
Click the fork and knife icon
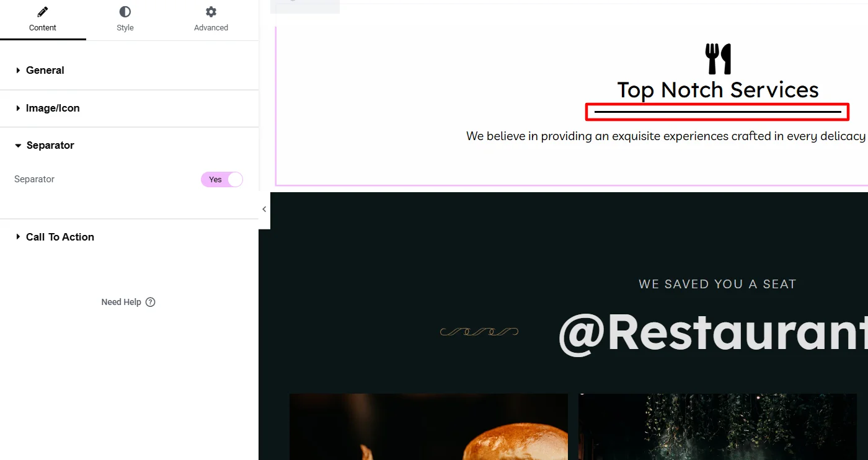(718, 59)
